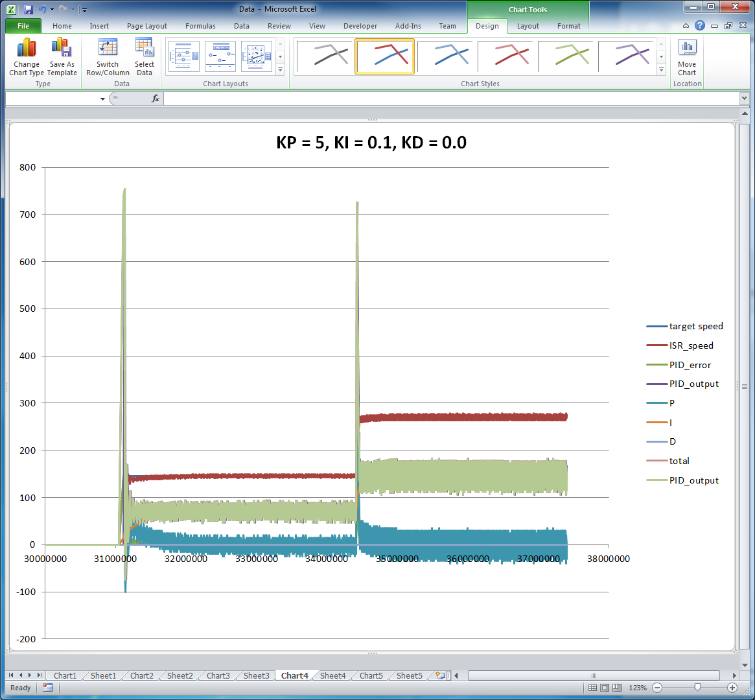Expand the Chart Styles gallery
This screenshot has width=755, height=700.
662,70
